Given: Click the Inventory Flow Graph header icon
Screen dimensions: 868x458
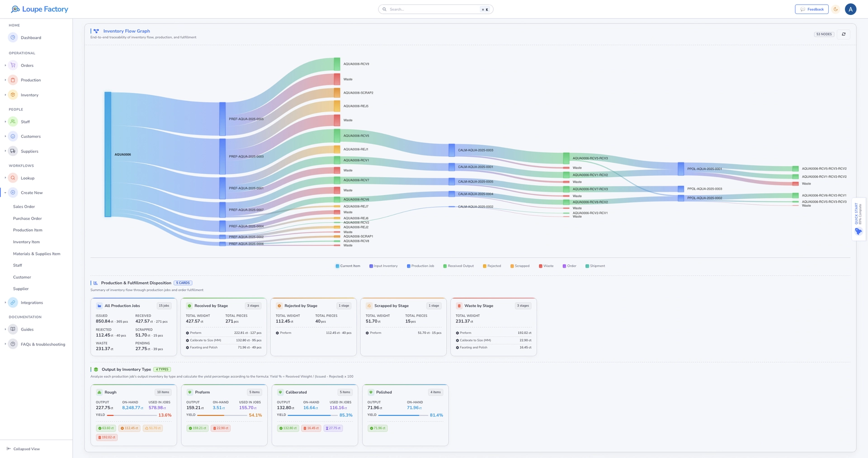Looking at the screenshot, I should tap(96, 31).
